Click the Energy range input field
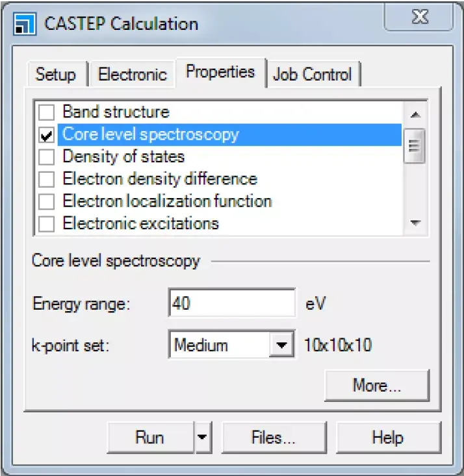The height and width of the screenshot is (476, 464). point(232,303)
